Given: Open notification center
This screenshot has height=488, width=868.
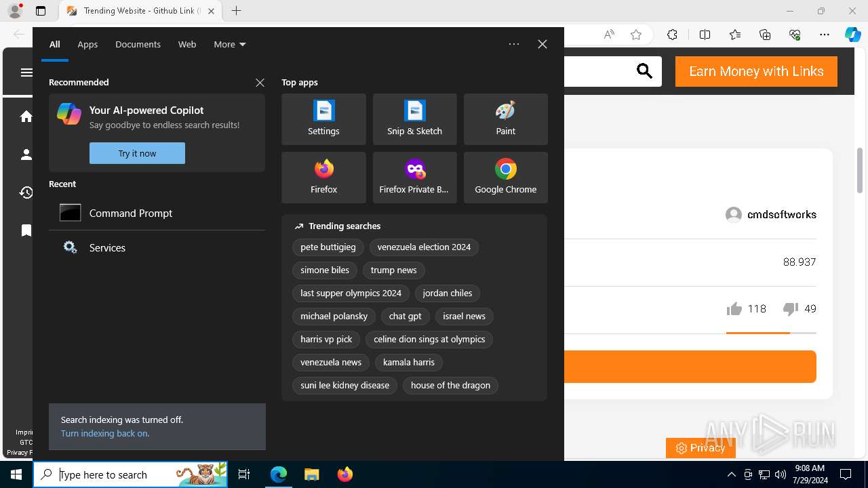Looking at the screenshot, I should [846, 474].
